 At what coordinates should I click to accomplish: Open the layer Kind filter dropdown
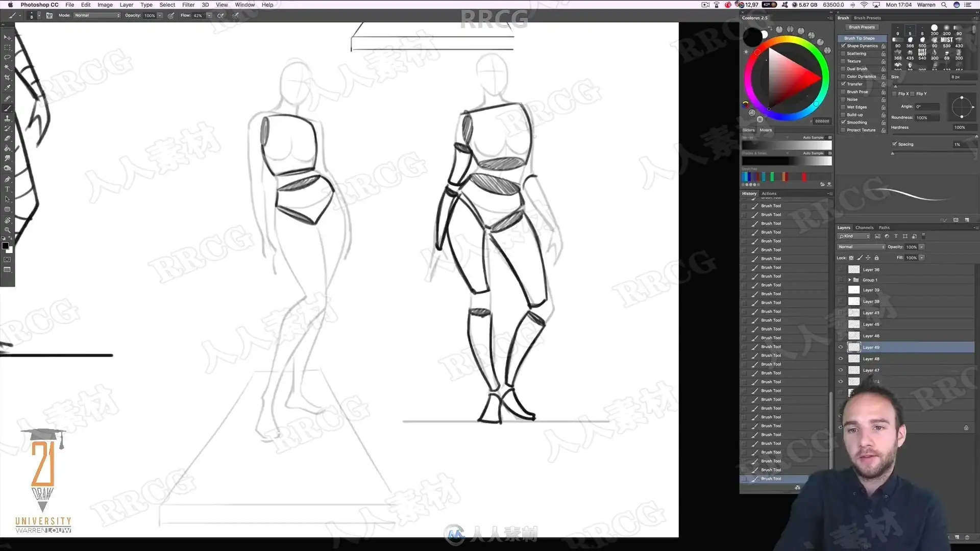[853, 236]
